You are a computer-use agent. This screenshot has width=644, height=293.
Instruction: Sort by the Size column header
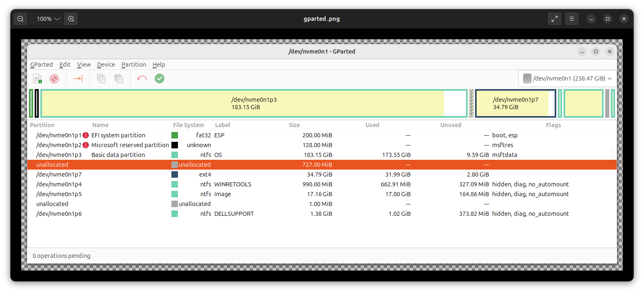pos(294,125)
